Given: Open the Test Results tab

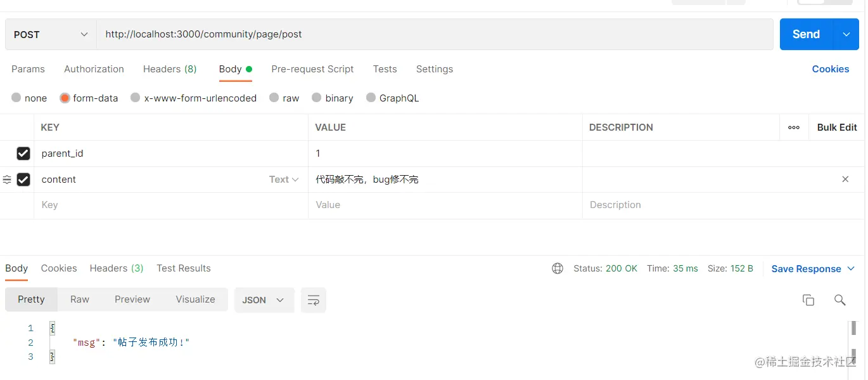Looking at the screenshot, I should click(184, 268).
